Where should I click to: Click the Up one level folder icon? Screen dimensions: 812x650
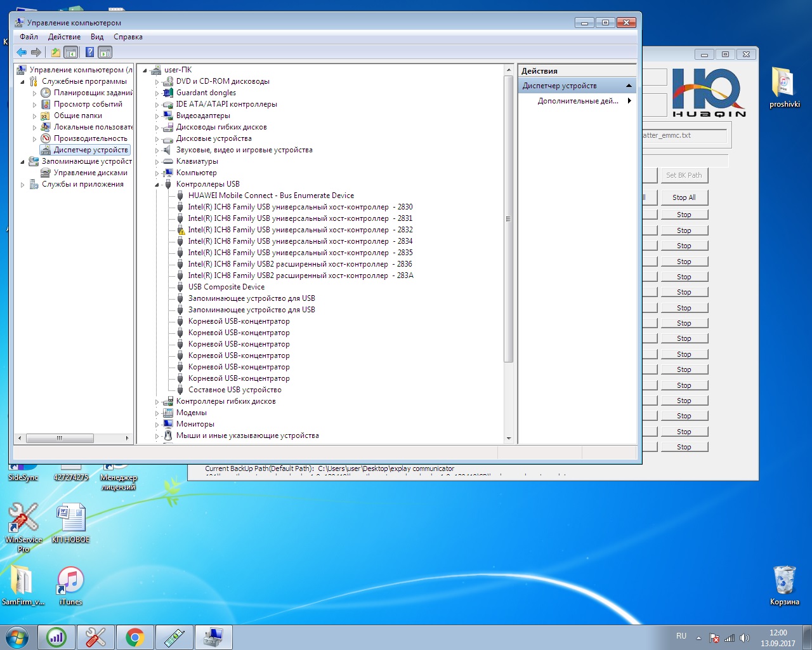(x=56, y=53)
